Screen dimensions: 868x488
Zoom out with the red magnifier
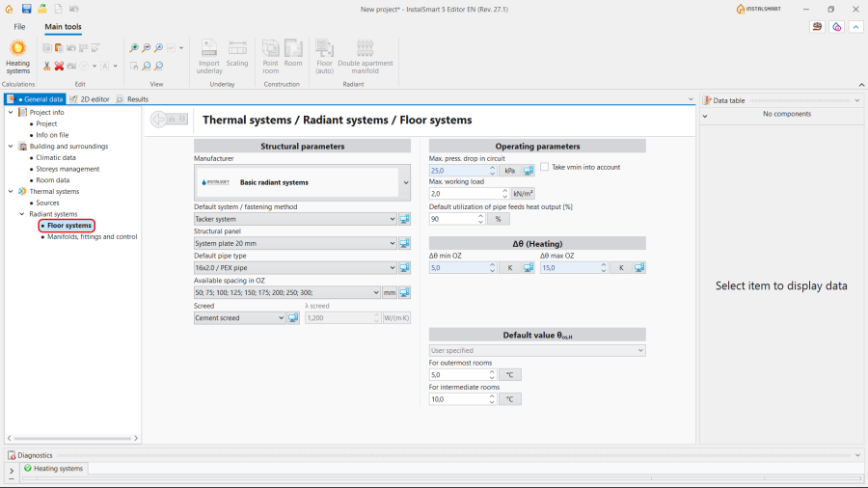pyautogui.click(x=147, y=48)
